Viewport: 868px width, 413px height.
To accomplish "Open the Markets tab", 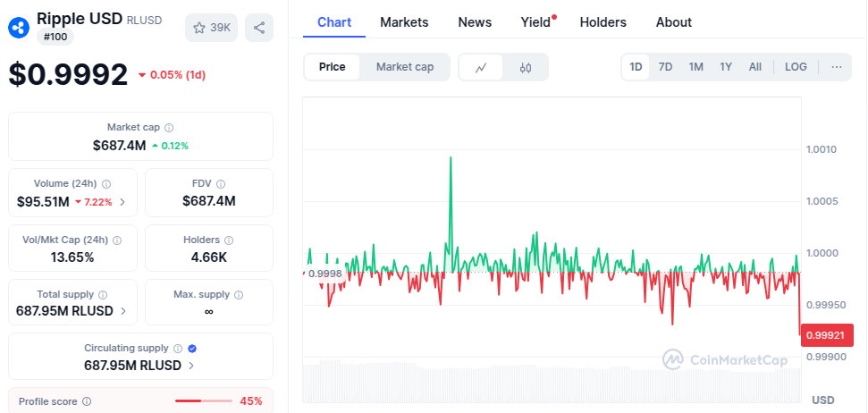I will [404, 22].
